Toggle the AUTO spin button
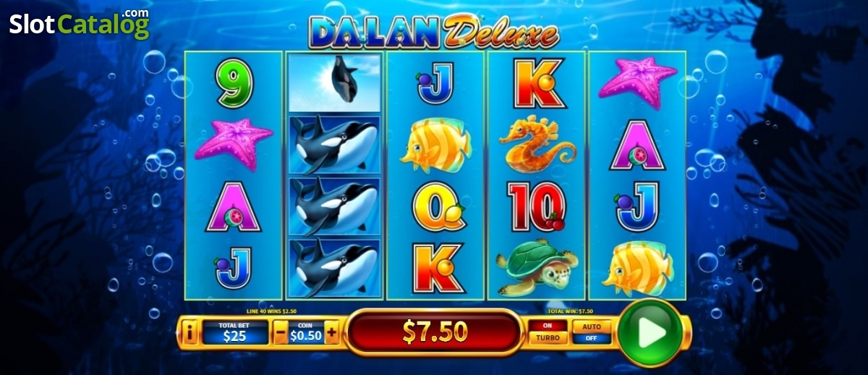 [592, 326]
